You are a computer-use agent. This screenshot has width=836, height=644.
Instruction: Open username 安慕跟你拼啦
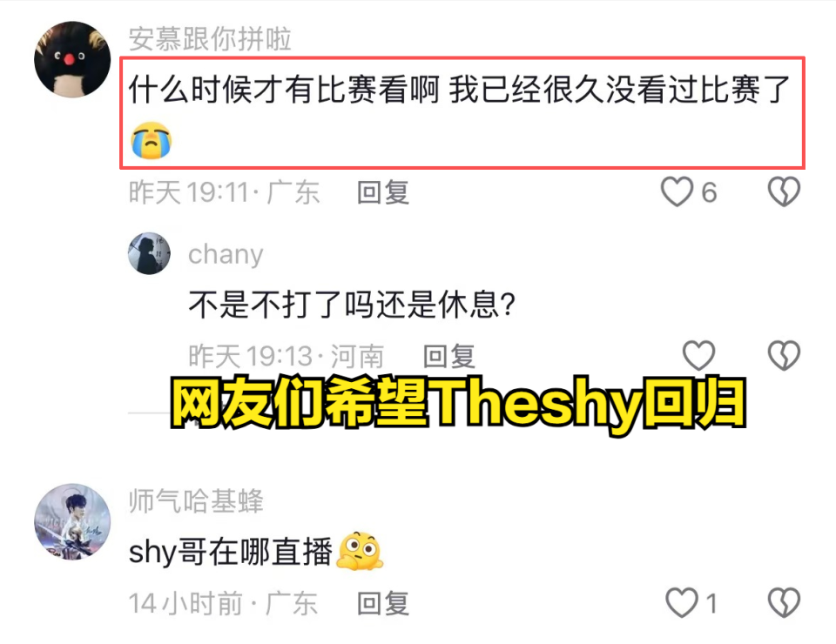coord(210,39)
